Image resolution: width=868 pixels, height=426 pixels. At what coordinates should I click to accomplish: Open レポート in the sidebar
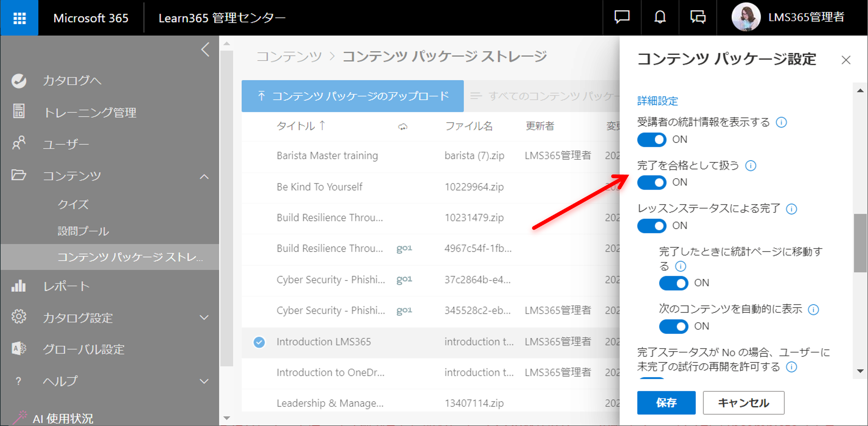[x=67, y=286]
